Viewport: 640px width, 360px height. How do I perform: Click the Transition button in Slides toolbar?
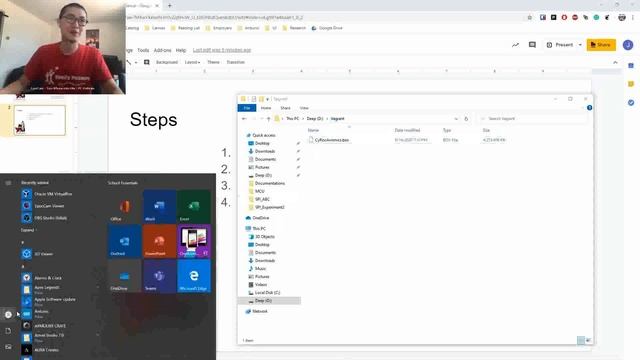tap(236, 62)
